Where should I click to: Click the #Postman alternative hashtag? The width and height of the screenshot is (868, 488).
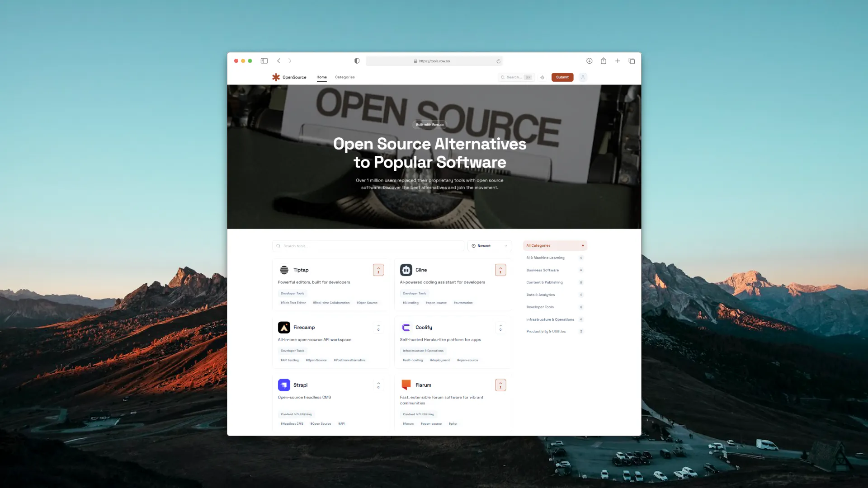point(349,361)
